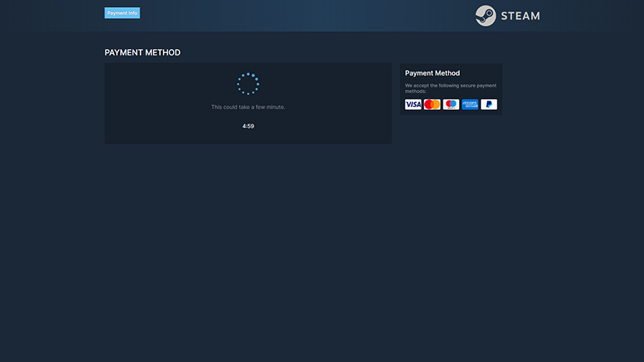Click the Steam logo icon
The width and height of the screenshot is (644, 362).
point(486,16)
